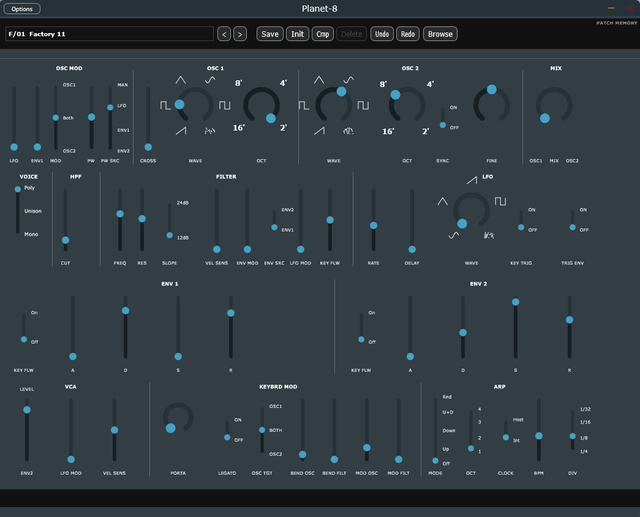
Task: Select the OSC 1 square wave icon
Action: (x=224, y=105)
